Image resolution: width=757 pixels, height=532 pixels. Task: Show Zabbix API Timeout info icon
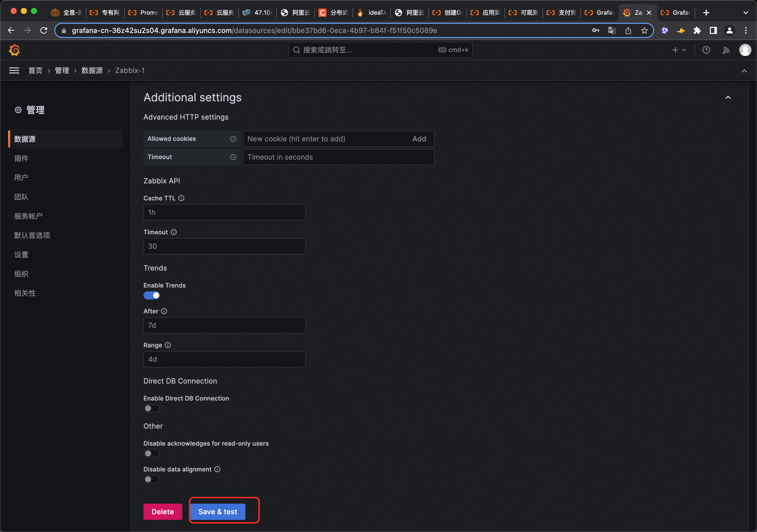pyautogui.click(x=174, y=232)
